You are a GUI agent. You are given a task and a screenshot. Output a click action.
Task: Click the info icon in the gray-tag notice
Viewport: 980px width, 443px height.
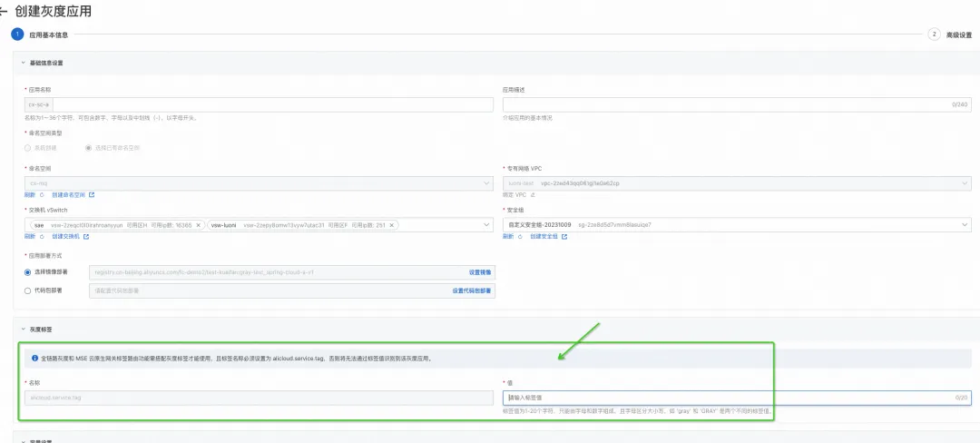point(35,359)
